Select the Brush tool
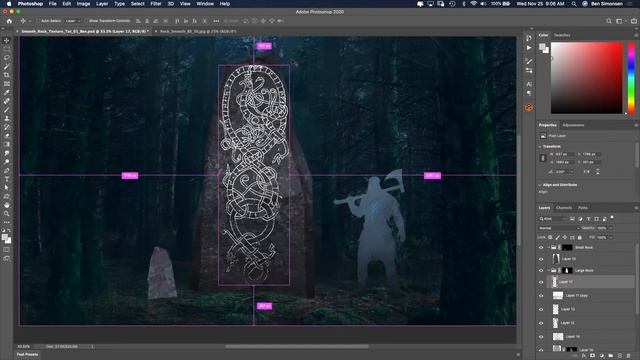The image size is (640, 360). pos(7,109)
